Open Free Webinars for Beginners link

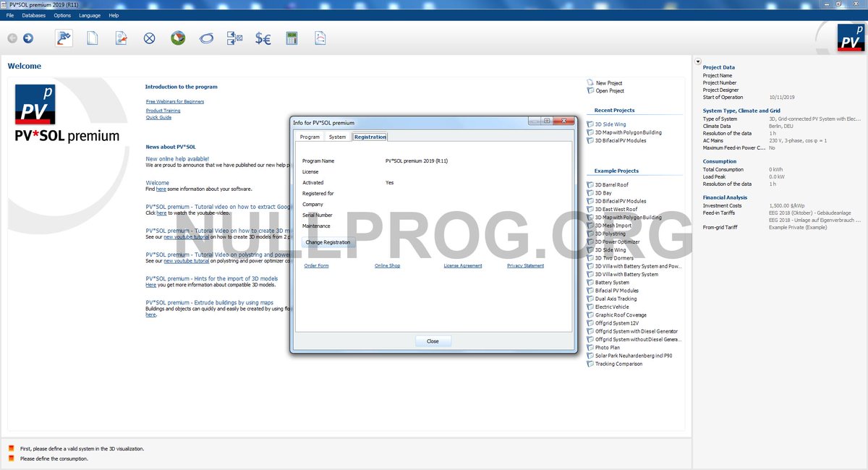tap(175, 102)
